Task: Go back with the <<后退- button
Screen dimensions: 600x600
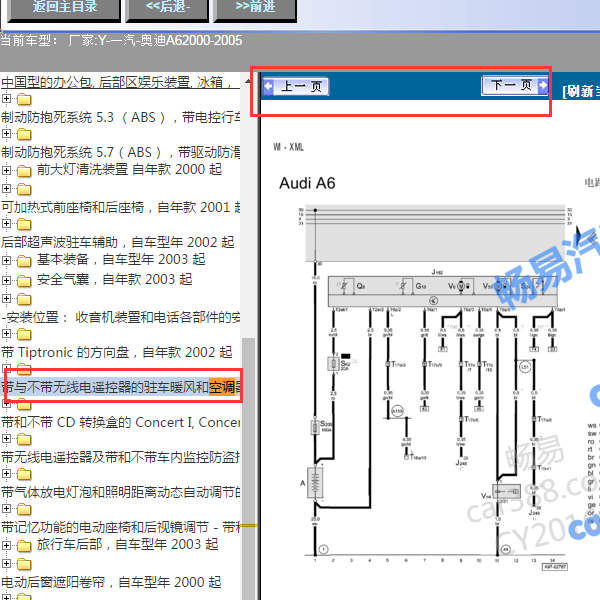Action: pos(167,8)
